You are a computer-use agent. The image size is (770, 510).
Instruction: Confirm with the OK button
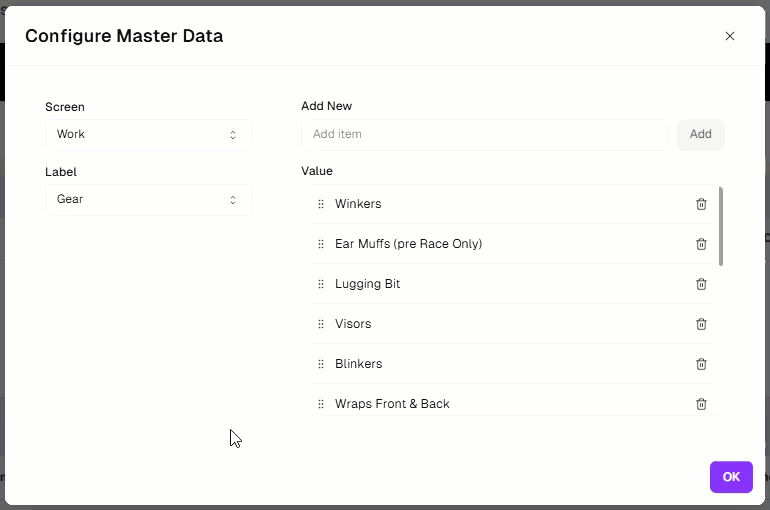731,477
